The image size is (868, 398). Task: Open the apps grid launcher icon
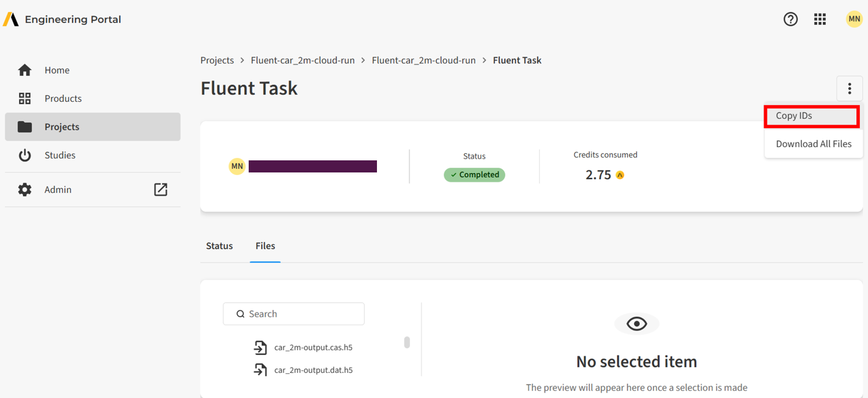pyautogui.click(x=820, y=19)
